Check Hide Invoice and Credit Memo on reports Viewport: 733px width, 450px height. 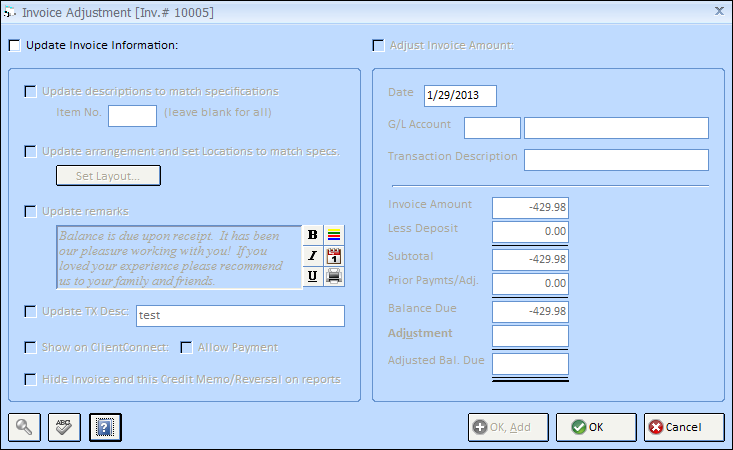[30, 379]
